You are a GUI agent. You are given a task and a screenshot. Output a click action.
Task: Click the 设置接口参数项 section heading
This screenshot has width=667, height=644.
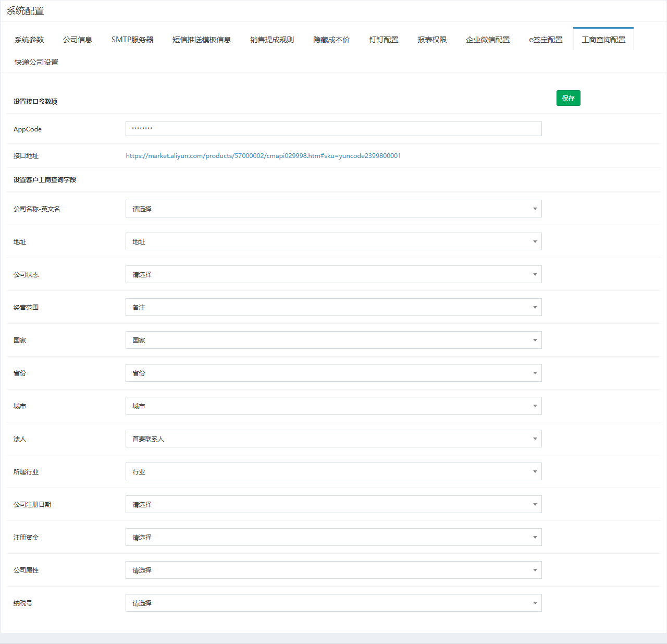pos(35,102)
